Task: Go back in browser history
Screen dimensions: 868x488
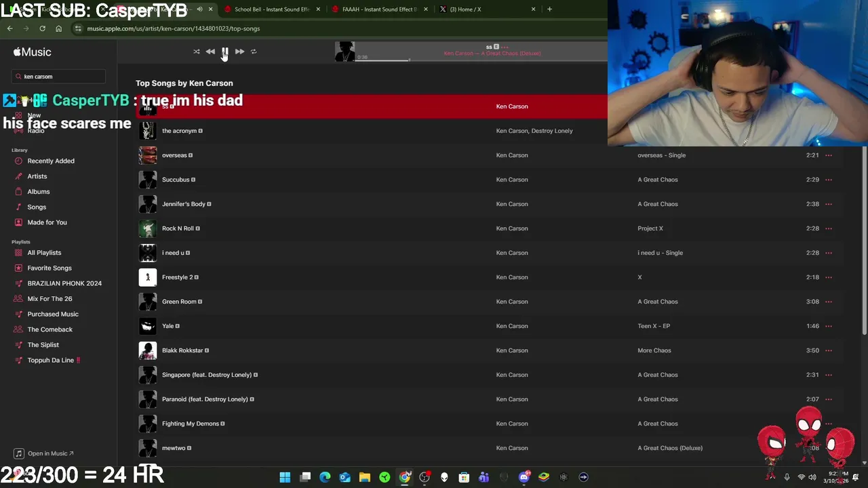Action: [10, 28]
